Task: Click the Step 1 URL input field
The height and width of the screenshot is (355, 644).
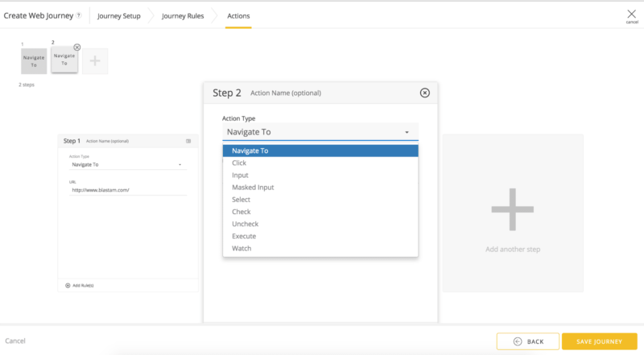Action: click(x=127, y=190)
